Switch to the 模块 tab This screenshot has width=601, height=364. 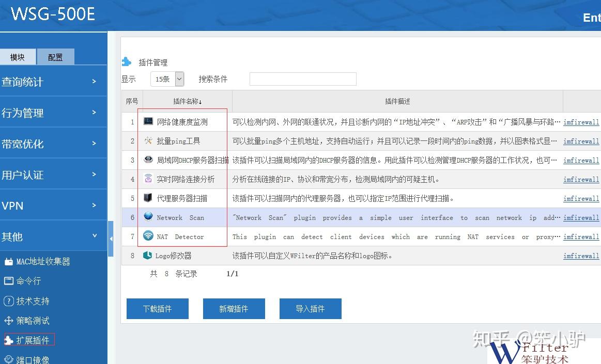click(x=18, y=57)
